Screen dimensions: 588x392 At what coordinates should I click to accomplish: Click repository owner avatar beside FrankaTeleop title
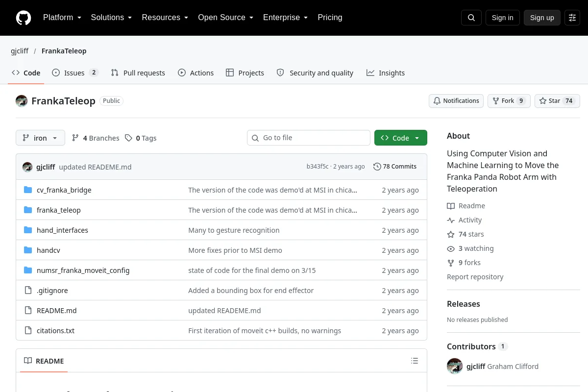pyautogui.click(x=22, y=101)
